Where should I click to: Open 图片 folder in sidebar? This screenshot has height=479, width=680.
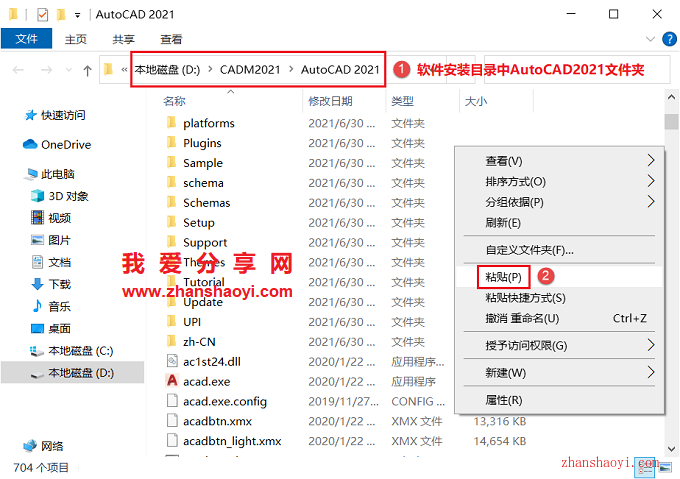(x=51, y=240)
